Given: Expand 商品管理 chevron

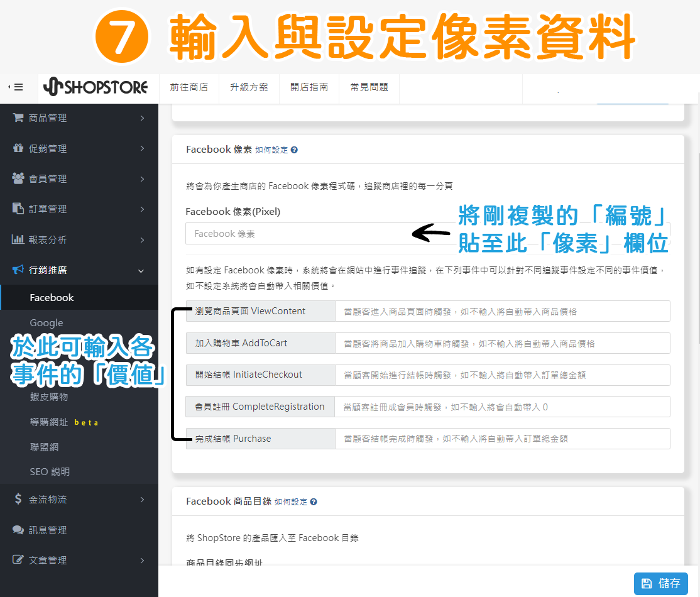Looking at the screenshot, I should click(x=142, y=118).
